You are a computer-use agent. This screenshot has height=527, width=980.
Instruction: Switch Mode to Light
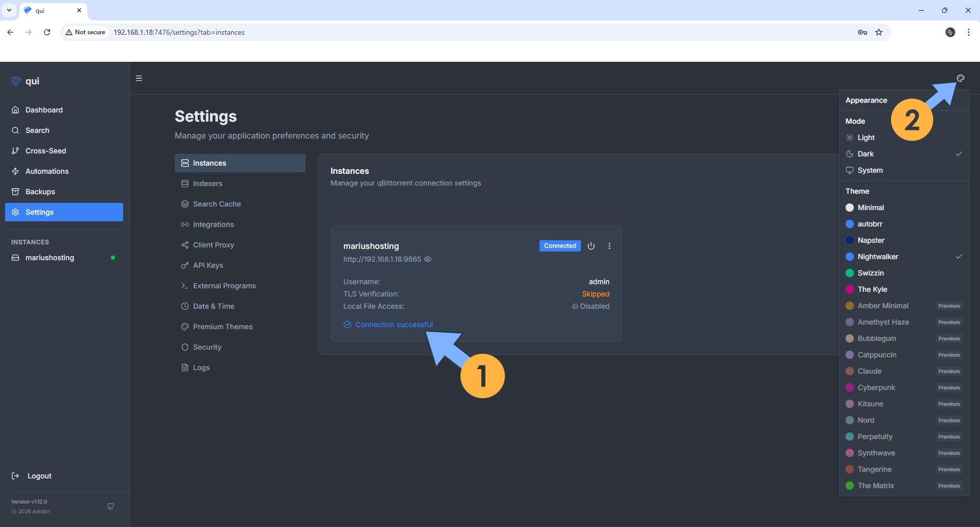click(866, 138)
